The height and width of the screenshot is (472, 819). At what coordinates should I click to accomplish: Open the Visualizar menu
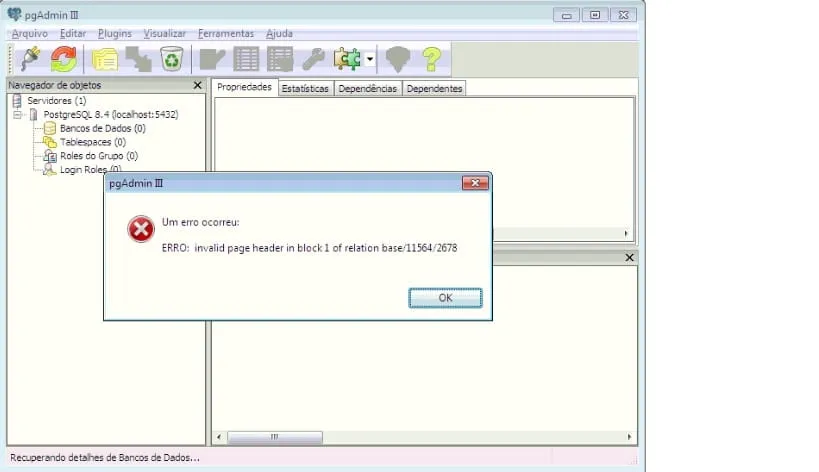165,33
